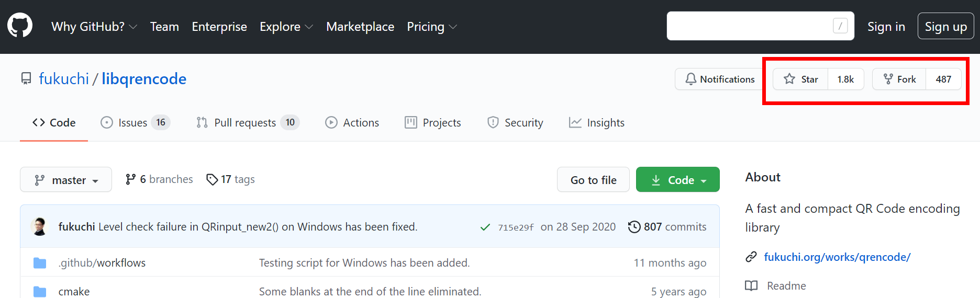The width and height of the screenshot is (980, 298).
Task: Click the 6 branches icon link
Action: click(131, 179)
